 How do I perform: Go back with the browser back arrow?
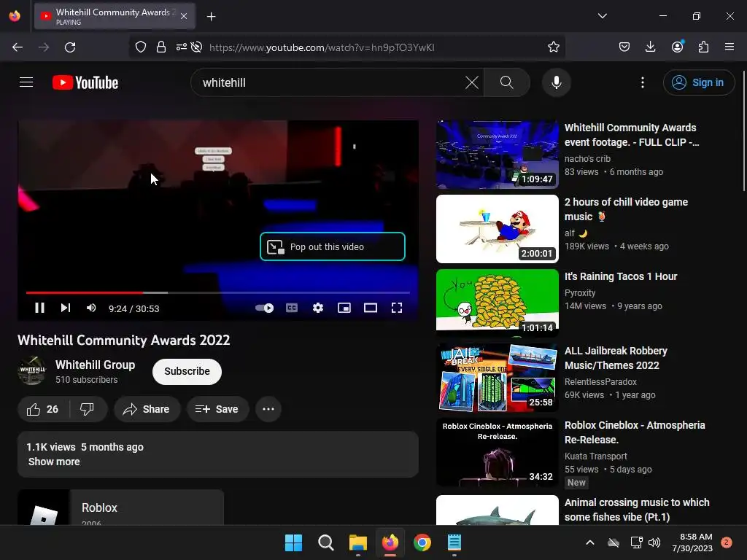[18, 47]
